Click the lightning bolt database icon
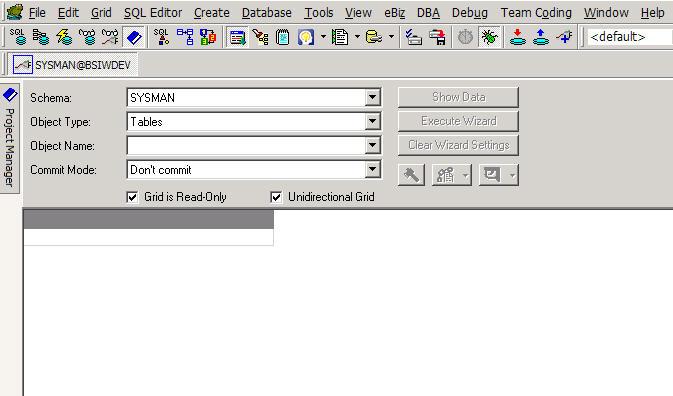Viewport: 673px width, 396px height. coord(64,37)
